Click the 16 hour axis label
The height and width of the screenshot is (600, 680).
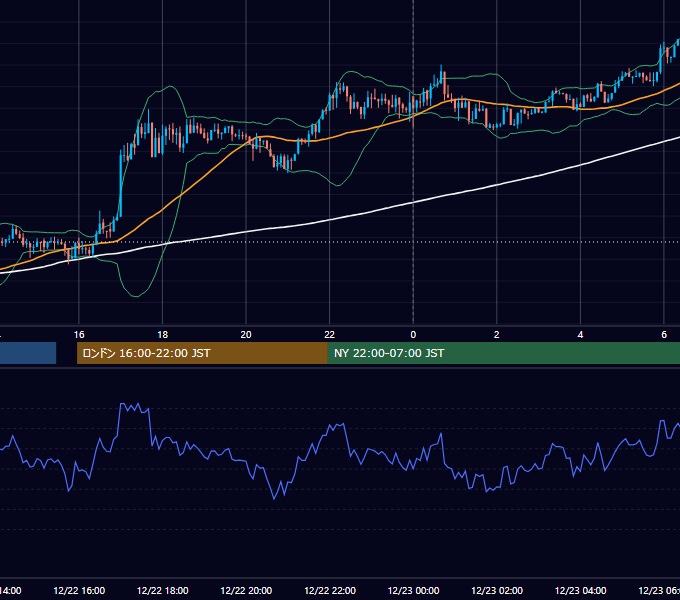79,335
